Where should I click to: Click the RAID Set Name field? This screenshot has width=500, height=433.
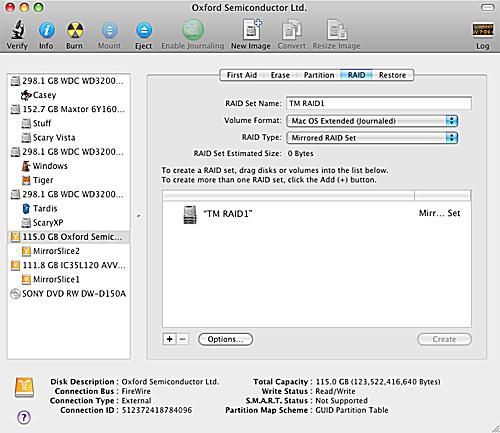(x=379, y=103)
